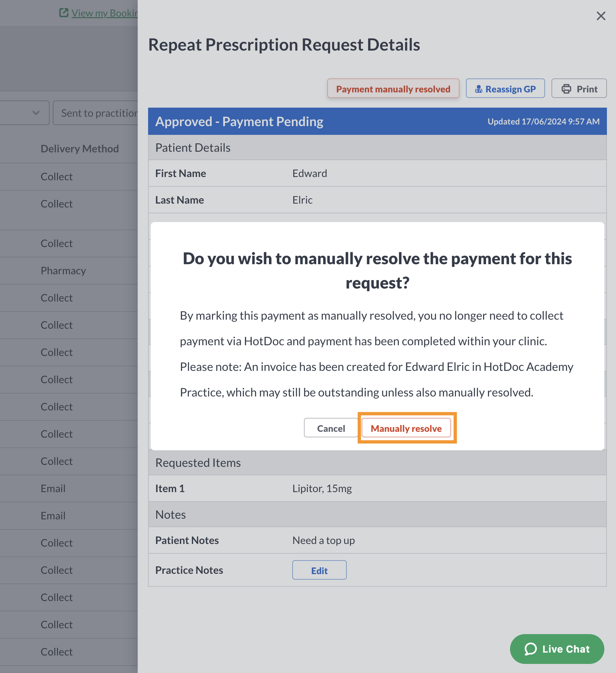The image size is (616, 673).
Task: Click the Repeat Prescription Request Details title
Action: point(284,45)
